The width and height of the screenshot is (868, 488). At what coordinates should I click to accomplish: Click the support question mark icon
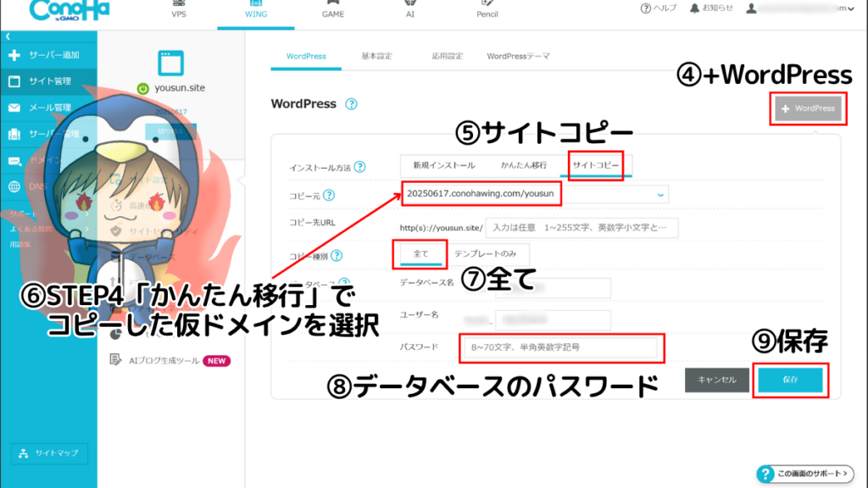(x=765, y=474)
